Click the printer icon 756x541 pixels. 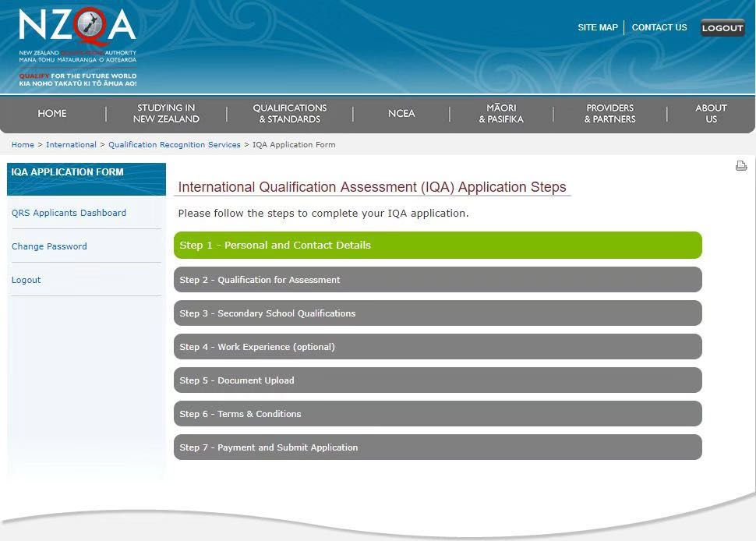tap(741, 166)
